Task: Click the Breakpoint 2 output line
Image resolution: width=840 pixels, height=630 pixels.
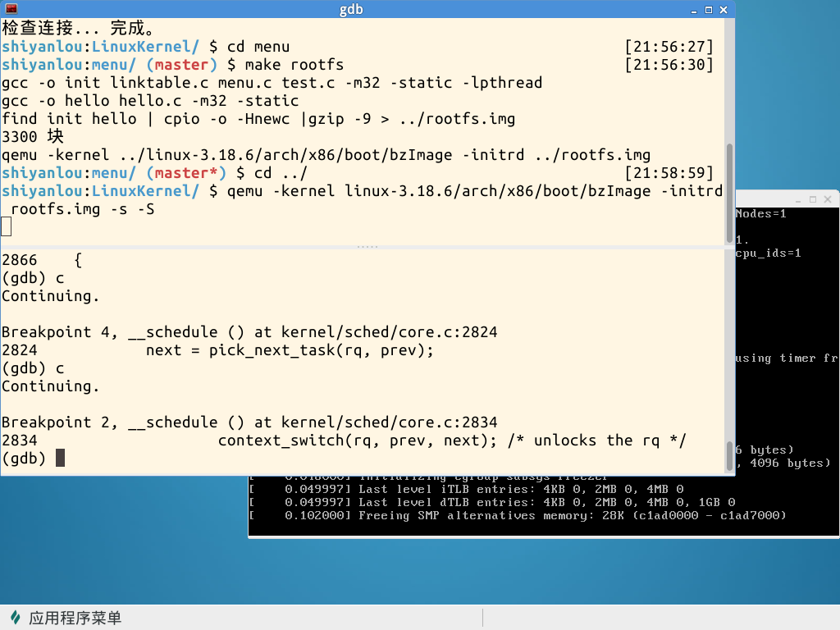Action: [x=249, y=422]
